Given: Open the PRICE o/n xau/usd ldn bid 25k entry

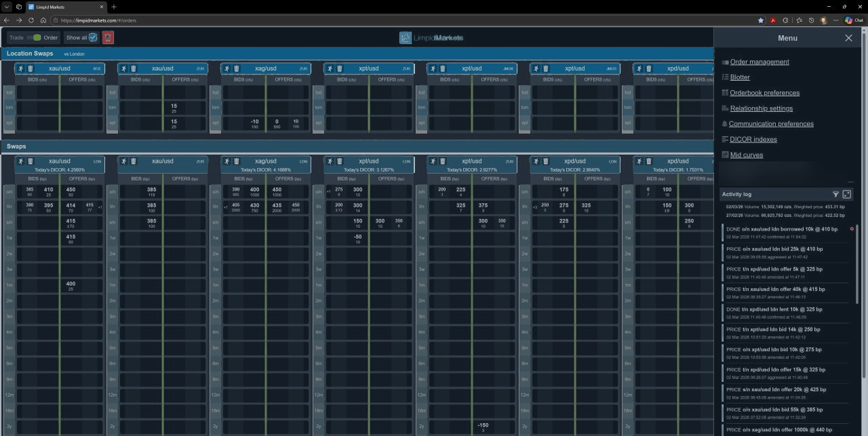Looking at the screenshot, I should click(786, 252).
